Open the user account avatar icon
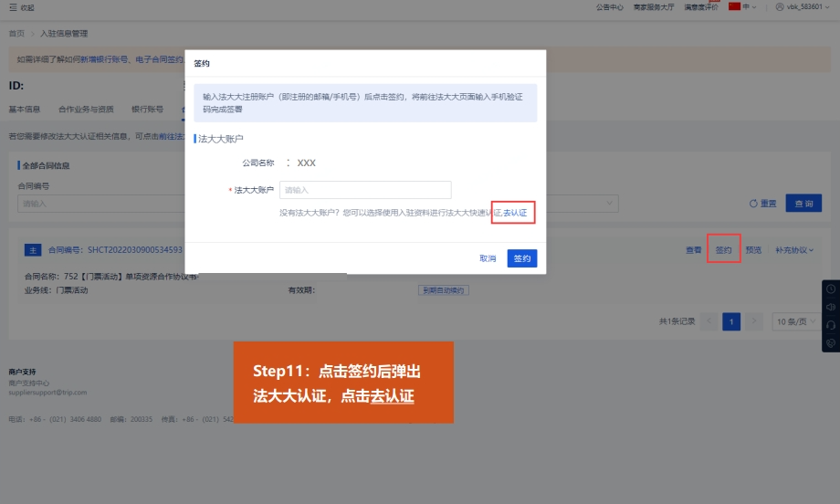The width and height of the screenshot is (840, 504). point(779,7)
